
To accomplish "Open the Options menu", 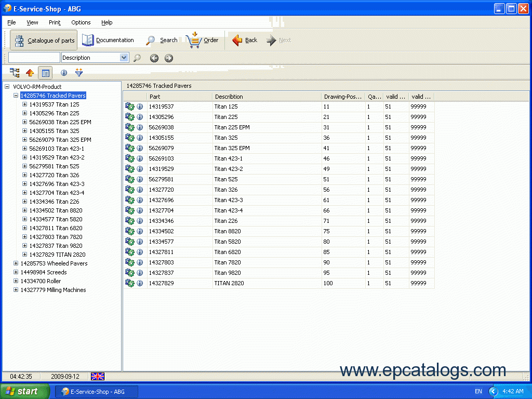I will (81, 22).
